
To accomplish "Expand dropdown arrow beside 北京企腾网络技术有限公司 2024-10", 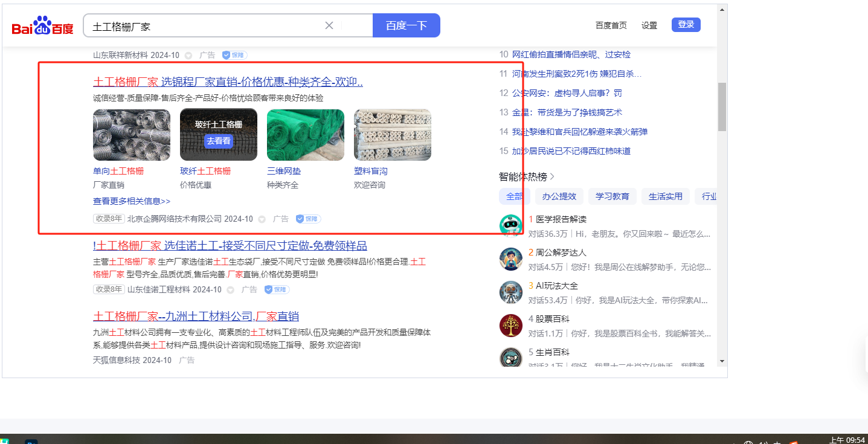I will pyautogui.click(x=262, y=219).
